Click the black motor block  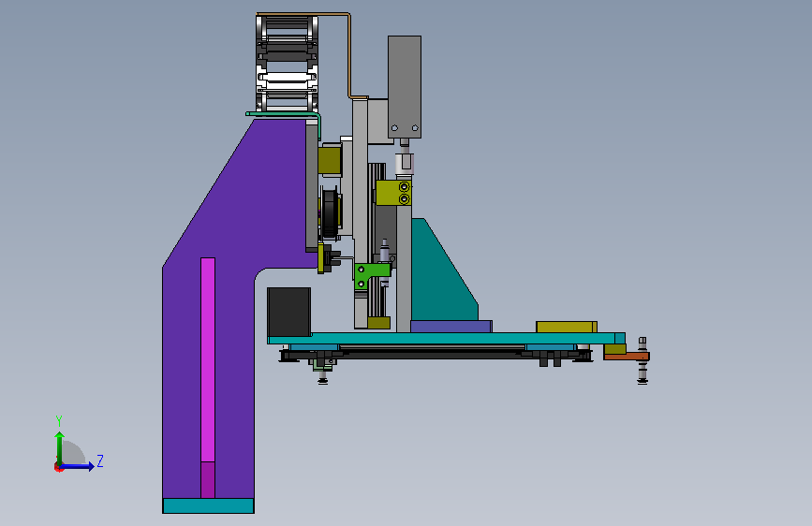point(289,313)
